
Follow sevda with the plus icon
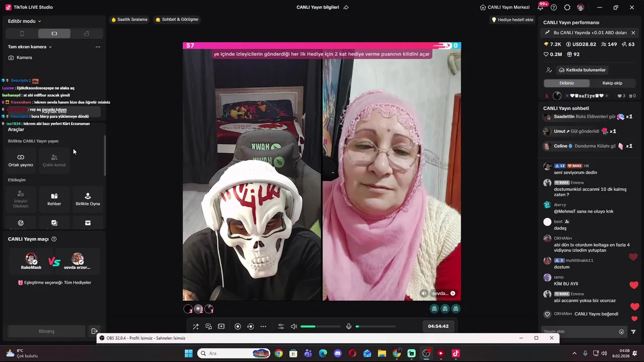[452, 294]
